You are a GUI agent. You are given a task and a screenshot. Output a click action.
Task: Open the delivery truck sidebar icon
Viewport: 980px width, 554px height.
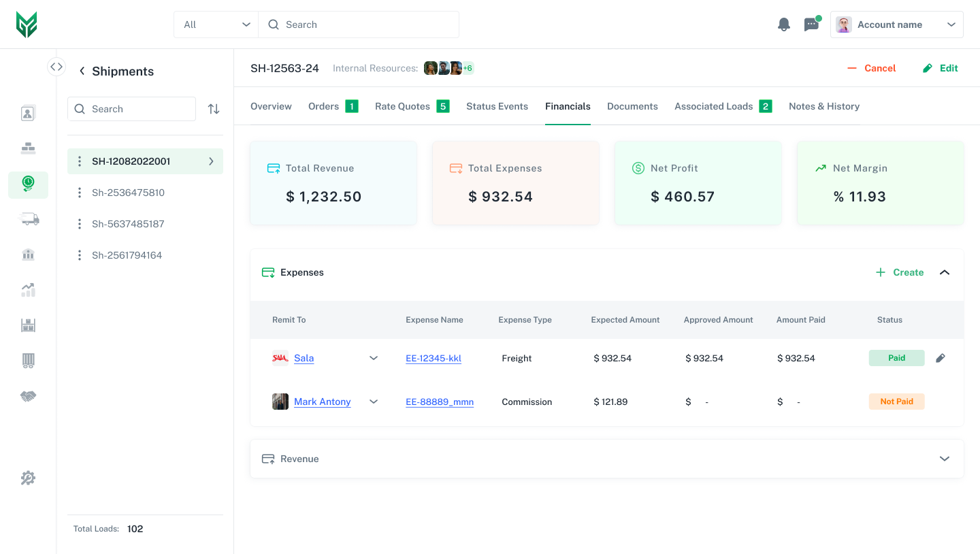coord(28,219)
